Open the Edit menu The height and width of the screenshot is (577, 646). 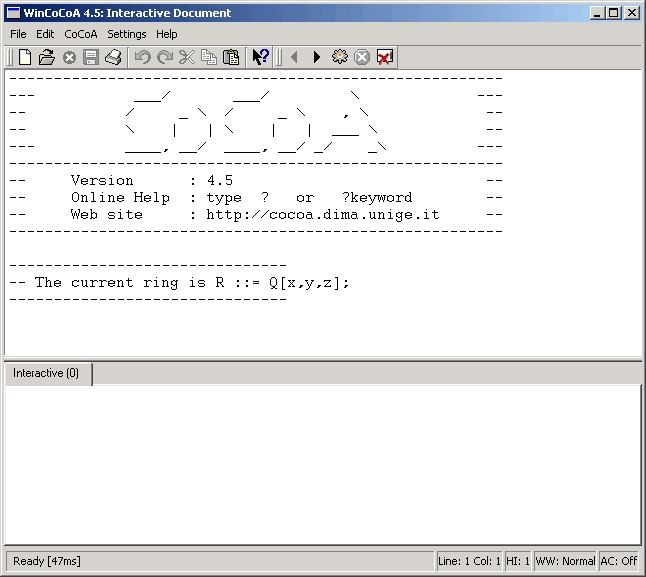pyautogui.click(x=45, y=34)
